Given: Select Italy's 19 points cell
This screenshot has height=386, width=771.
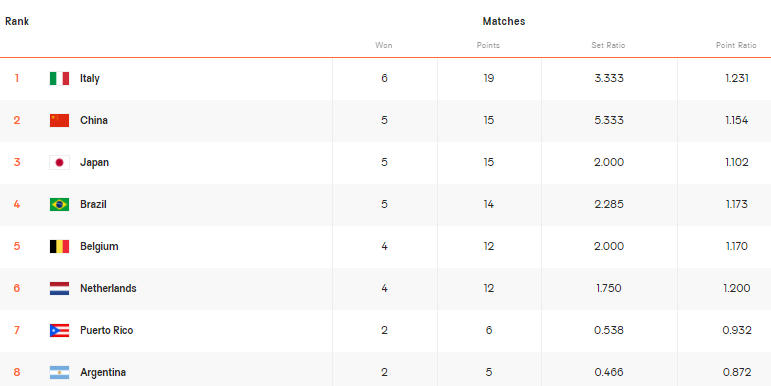Looking at the screenshot, I should tap(489, 79).
